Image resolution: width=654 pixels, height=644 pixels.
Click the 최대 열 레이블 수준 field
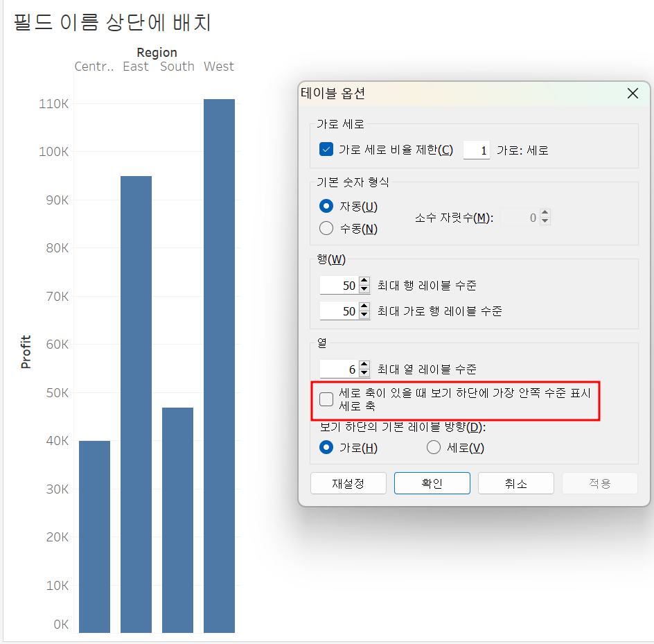pos(339,369)
